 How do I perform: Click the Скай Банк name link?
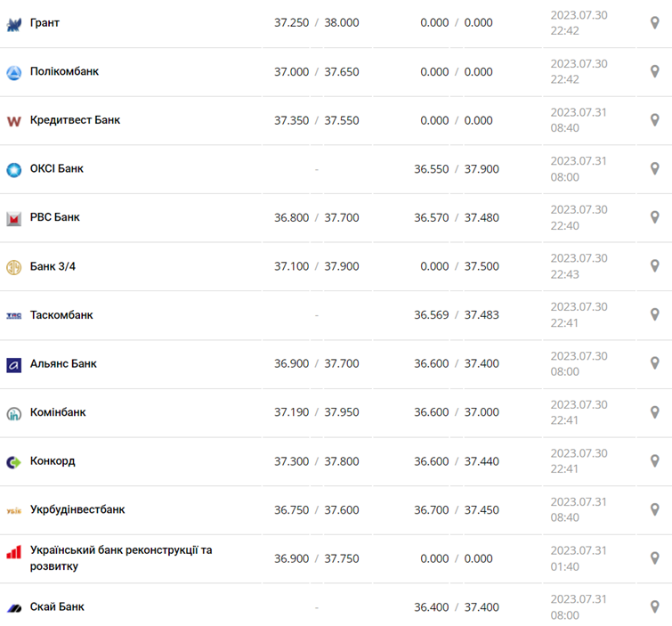pyautogui.click(x=57, y=607)
